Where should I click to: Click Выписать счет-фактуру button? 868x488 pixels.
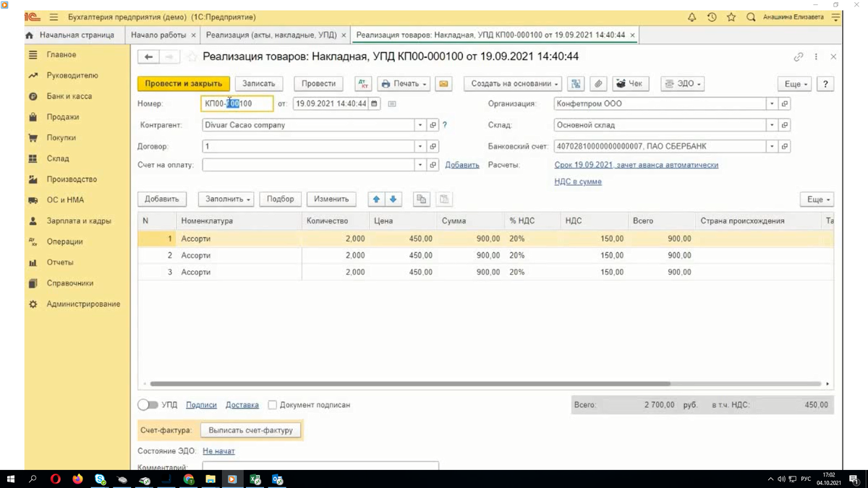click(x=250, y=430)
